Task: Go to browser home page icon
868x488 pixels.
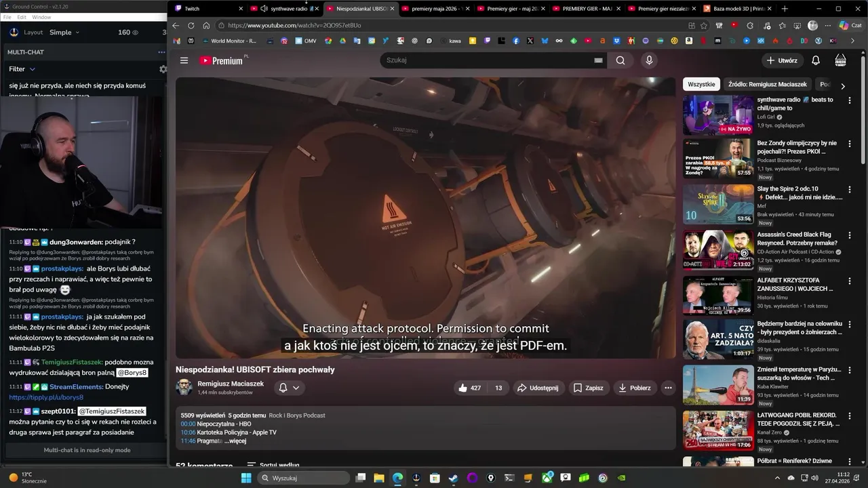Action: [x=205, y=25]
